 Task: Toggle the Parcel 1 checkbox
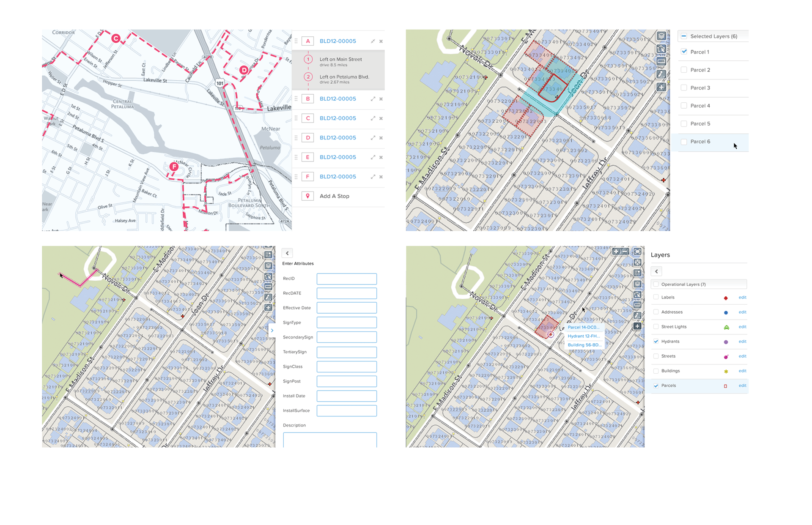[x=684, y=52]
